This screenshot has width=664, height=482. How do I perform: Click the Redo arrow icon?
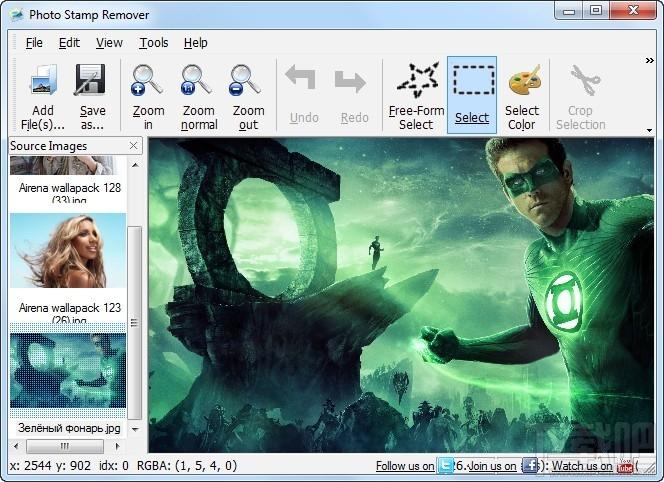(350, 81)
